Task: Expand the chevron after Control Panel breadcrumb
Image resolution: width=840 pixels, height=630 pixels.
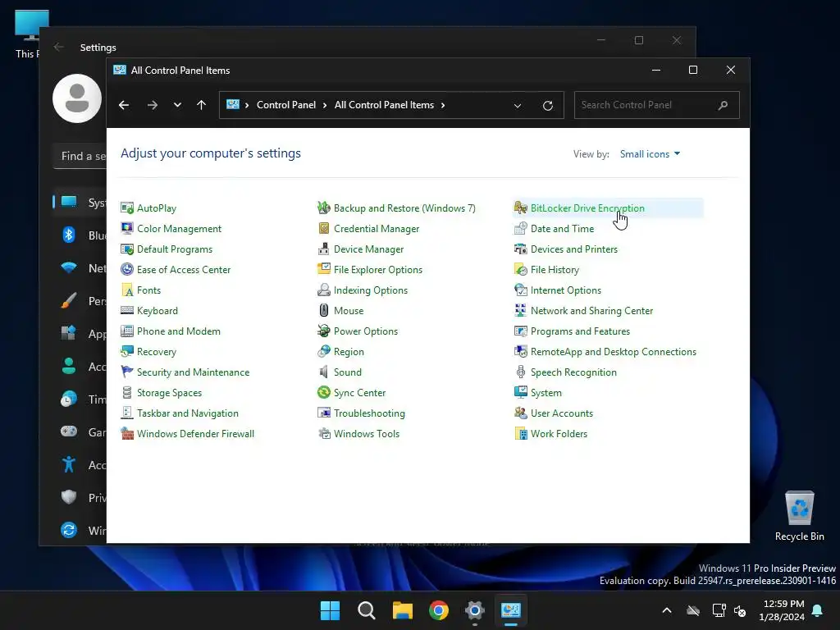Action: (325, 105)
